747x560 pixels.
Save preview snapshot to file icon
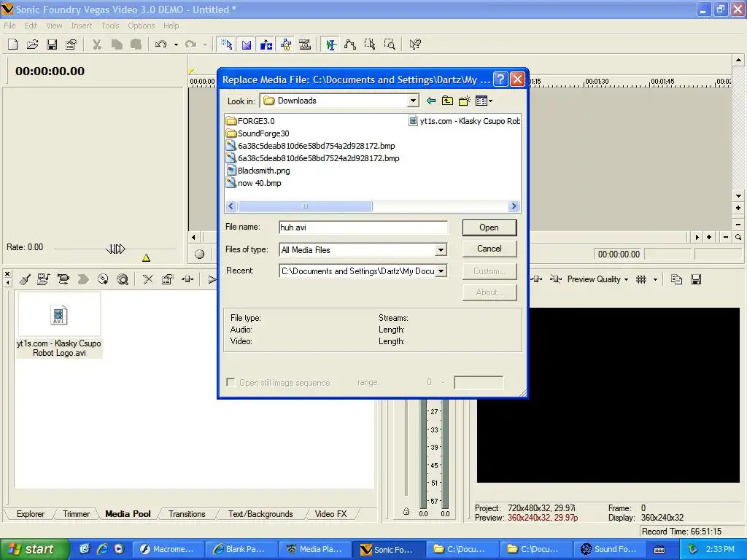point(696,279)
